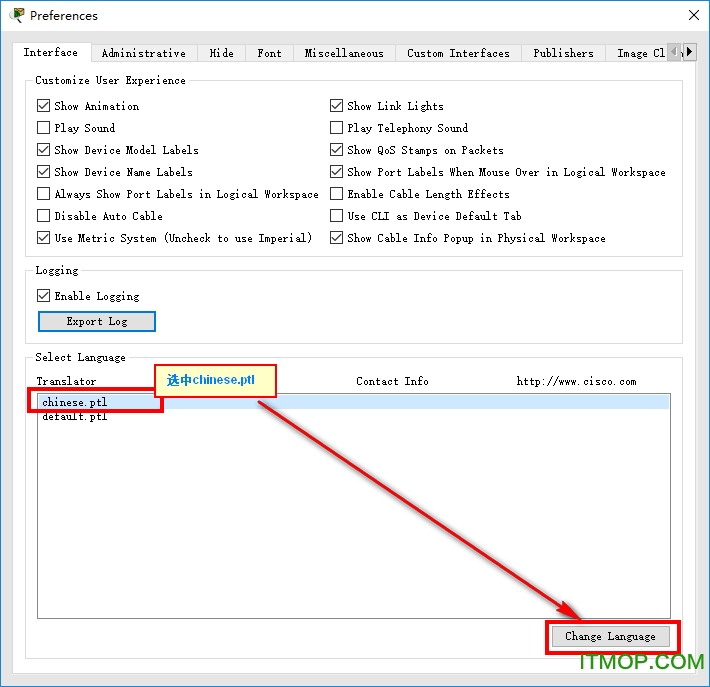Open the Administrative tab
Screen dimensions: 710x687
click(144, 53)
